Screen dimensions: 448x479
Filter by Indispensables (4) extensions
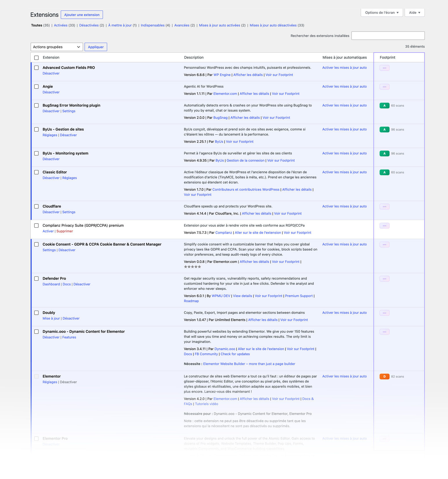[x=155, y=25]
